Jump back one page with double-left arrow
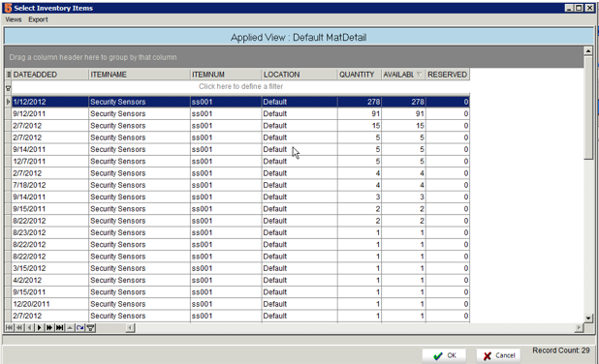599x364 pixels. 19,328
